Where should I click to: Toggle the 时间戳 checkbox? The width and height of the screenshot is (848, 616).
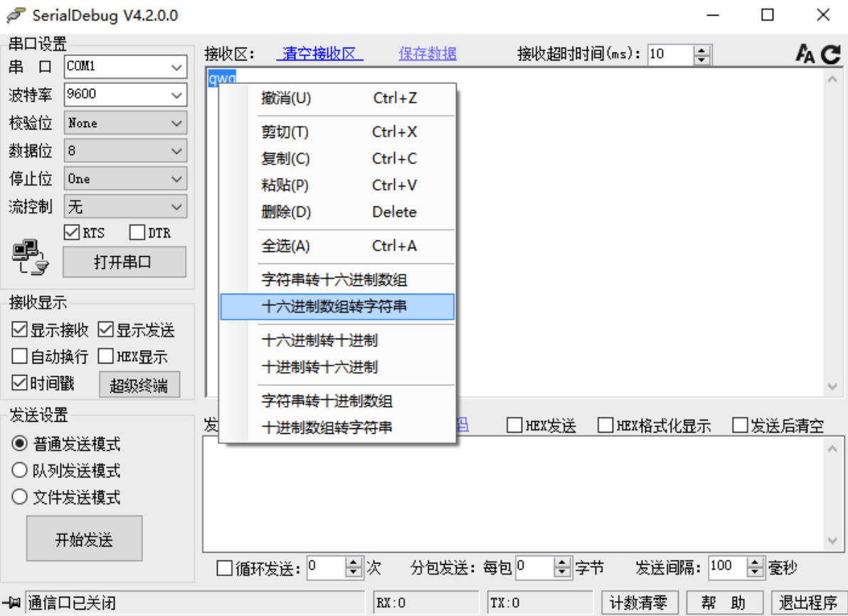(19, 383)
